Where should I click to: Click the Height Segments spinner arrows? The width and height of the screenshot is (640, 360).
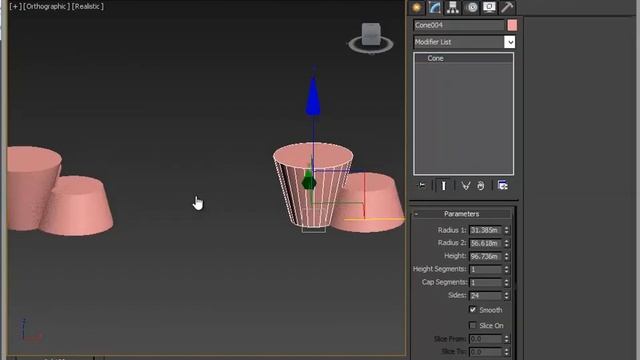(507, 269)
